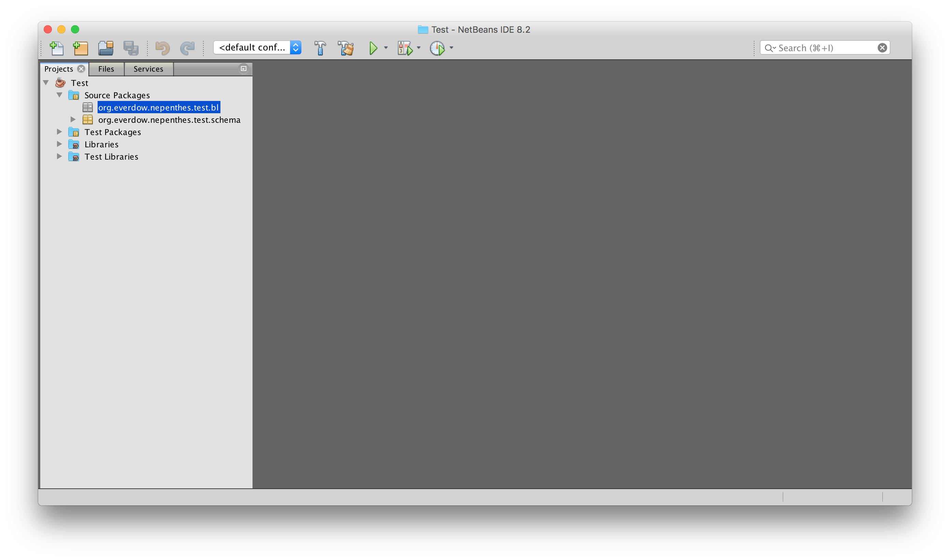Collapse the Source Packages node
950x560 pixels.
[60, 95]
